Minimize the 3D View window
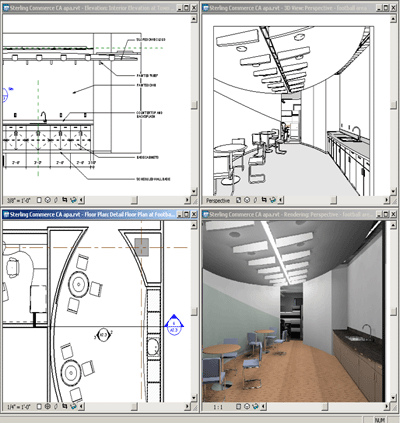400x423 pixels. pos(379,8)
